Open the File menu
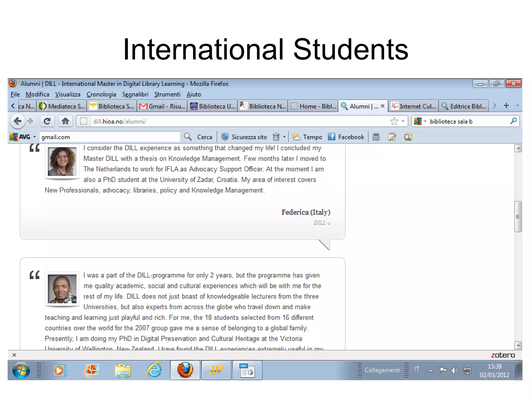532x399 pixels. 15,94
